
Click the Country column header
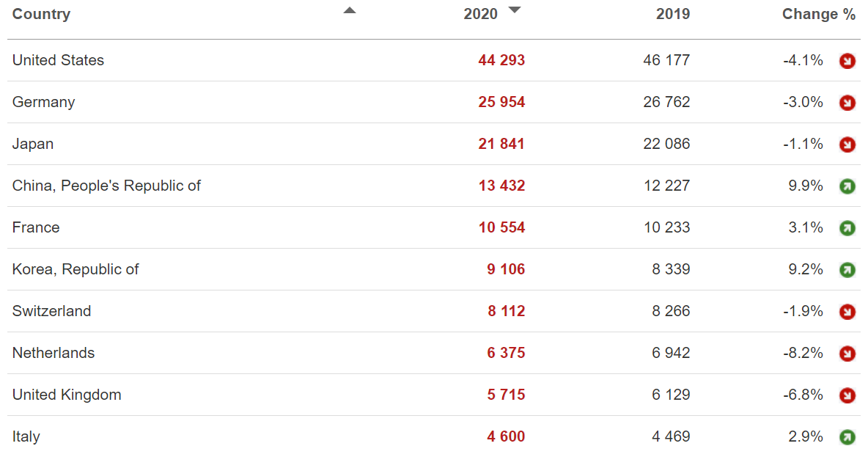pos(42,14)
